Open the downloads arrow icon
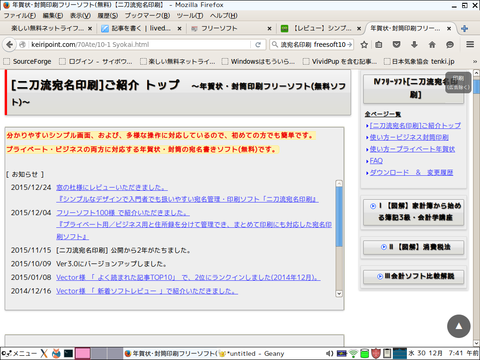The width and height of the screenshot is (480, 360). (414, 44)
